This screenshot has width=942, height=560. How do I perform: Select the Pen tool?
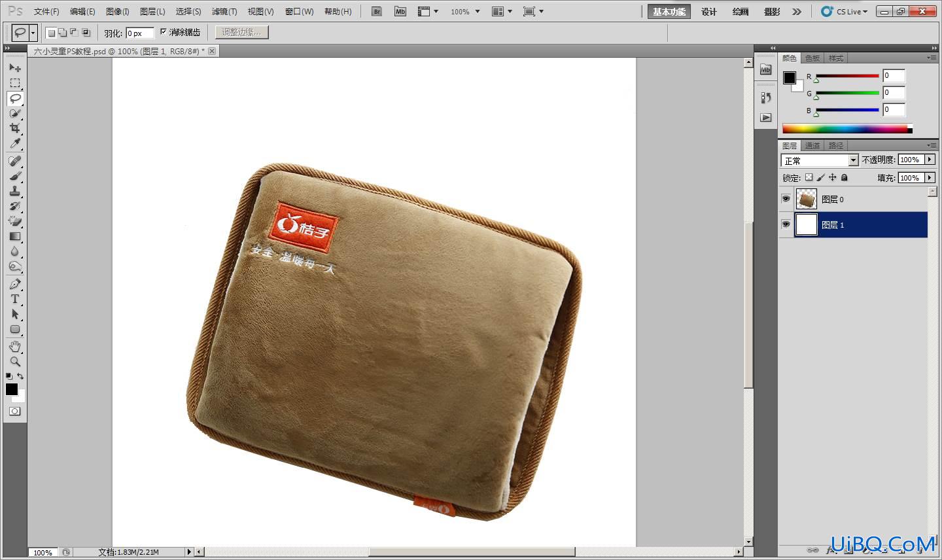(15, 284)
